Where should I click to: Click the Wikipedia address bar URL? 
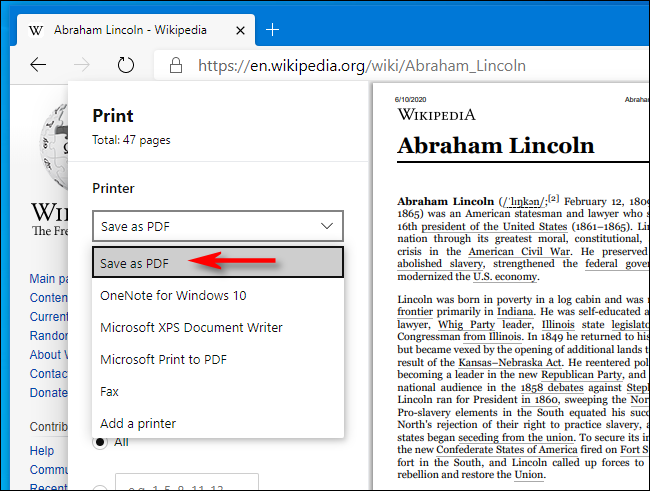361,66
